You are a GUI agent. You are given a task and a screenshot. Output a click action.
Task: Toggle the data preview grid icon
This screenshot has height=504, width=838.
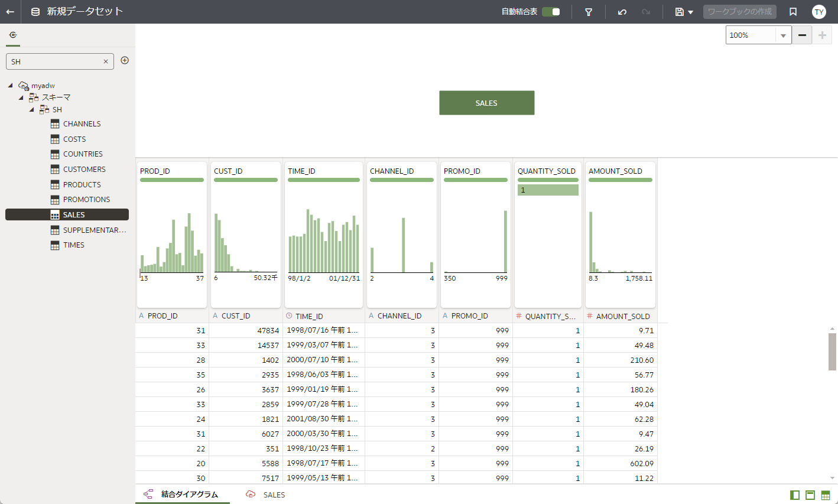[x=826, y=495]
